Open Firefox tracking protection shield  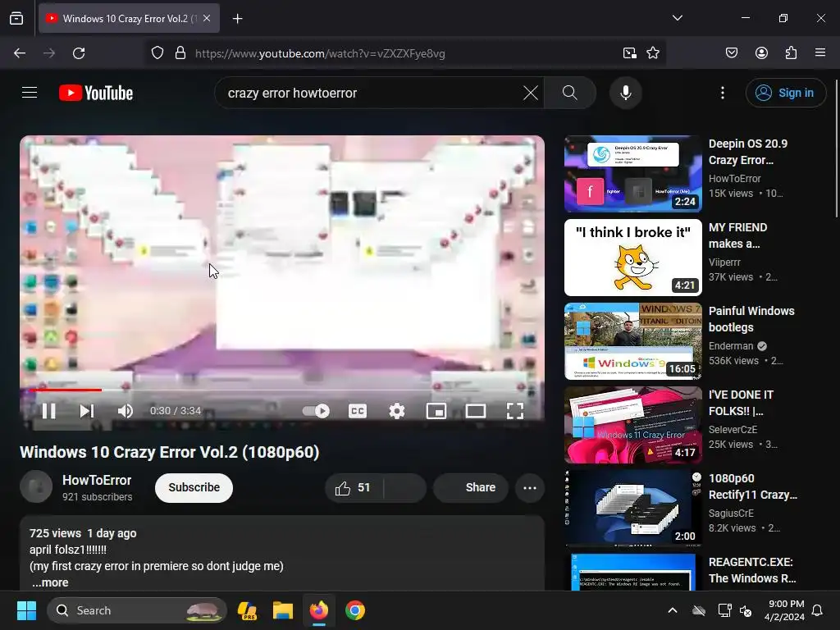pos(157,53)
